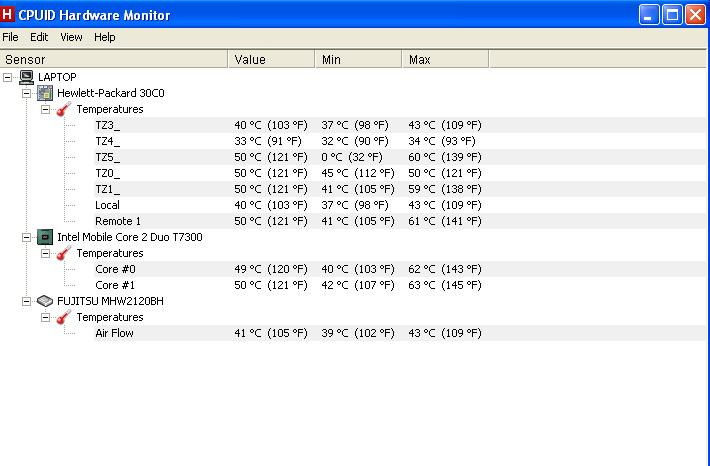Open the View menu
The height and width of the screenshot is (466, 710).
click(x=71, y=37)
